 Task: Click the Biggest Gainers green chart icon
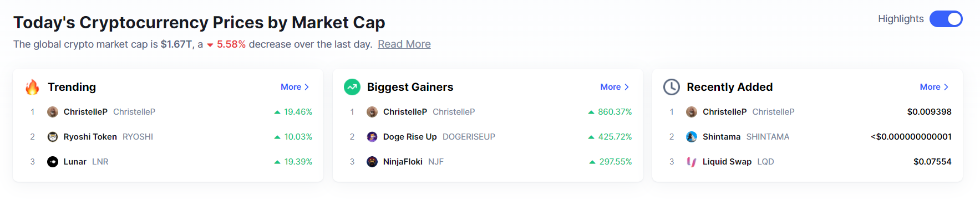click(x=352, y=87)
